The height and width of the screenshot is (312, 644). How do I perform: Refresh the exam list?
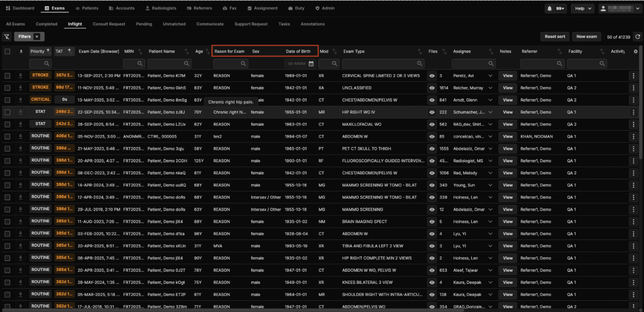638,37
